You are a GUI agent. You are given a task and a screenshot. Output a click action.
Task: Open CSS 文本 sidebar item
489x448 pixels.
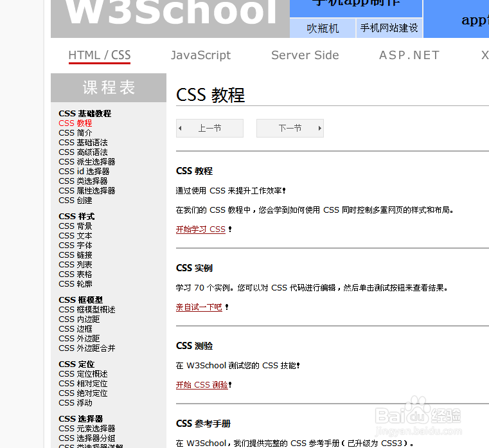(x=75, y=236)
